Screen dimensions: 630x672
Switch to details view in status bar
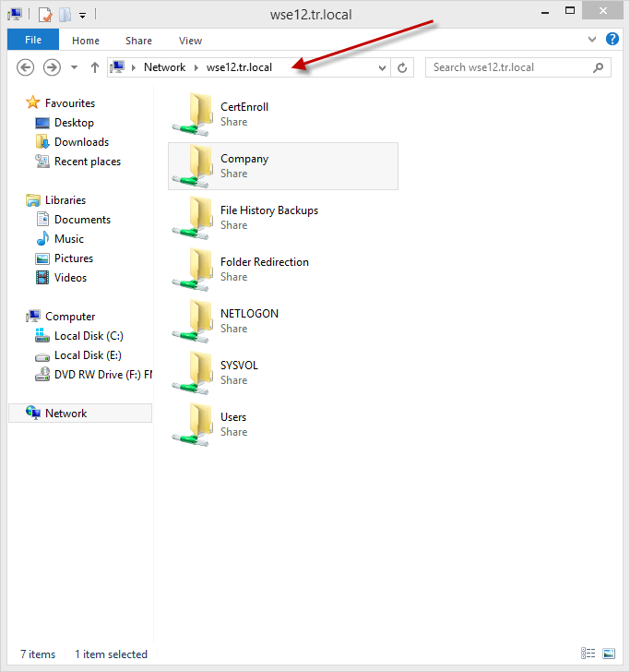588,654
